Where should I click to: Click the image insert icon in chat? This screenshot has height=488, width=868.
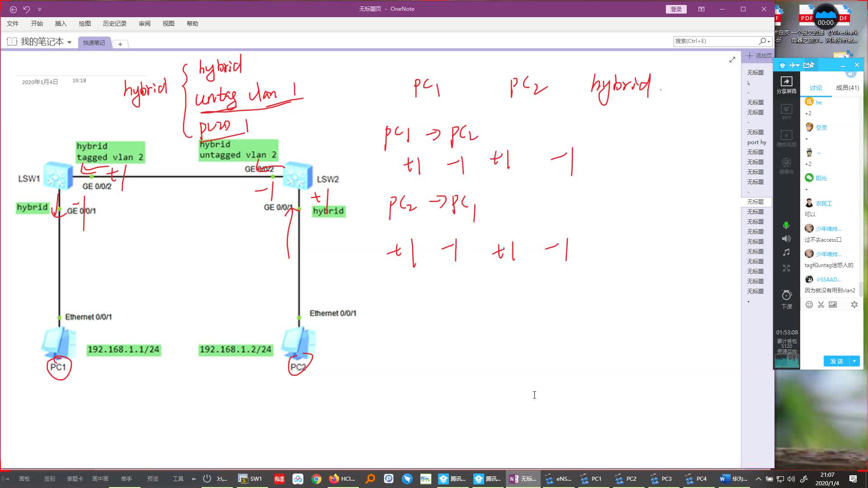coord(833,305)
